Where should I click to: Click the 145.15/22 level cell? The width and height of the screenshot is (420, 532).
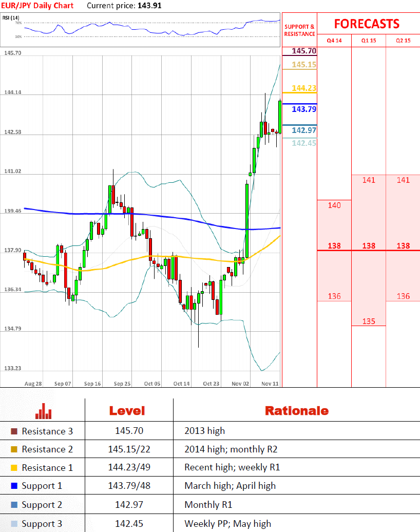(129, 449)
